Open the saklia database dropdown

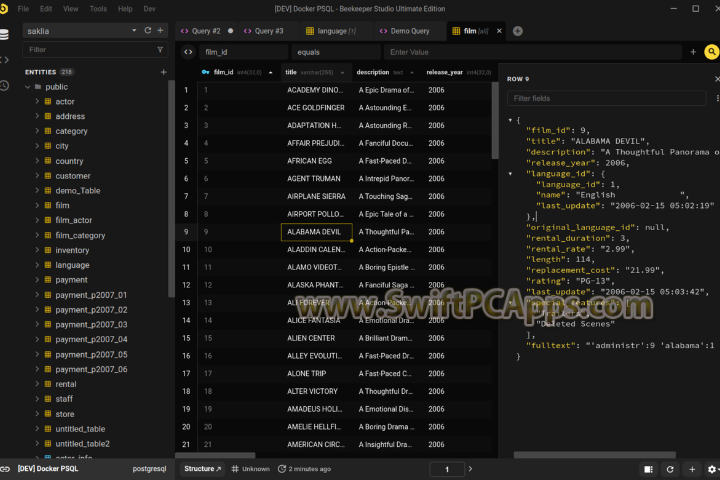click(x=134, y=30)
